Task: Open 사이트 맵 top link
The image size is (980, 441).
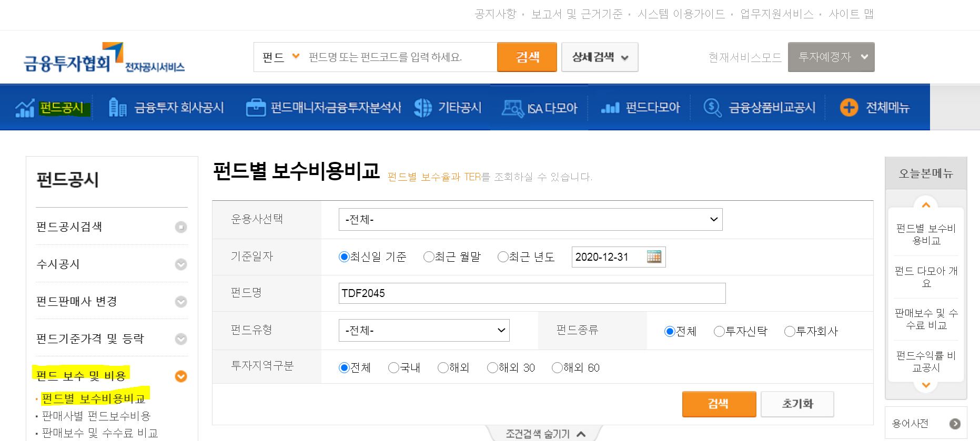Action: [851, 14]
